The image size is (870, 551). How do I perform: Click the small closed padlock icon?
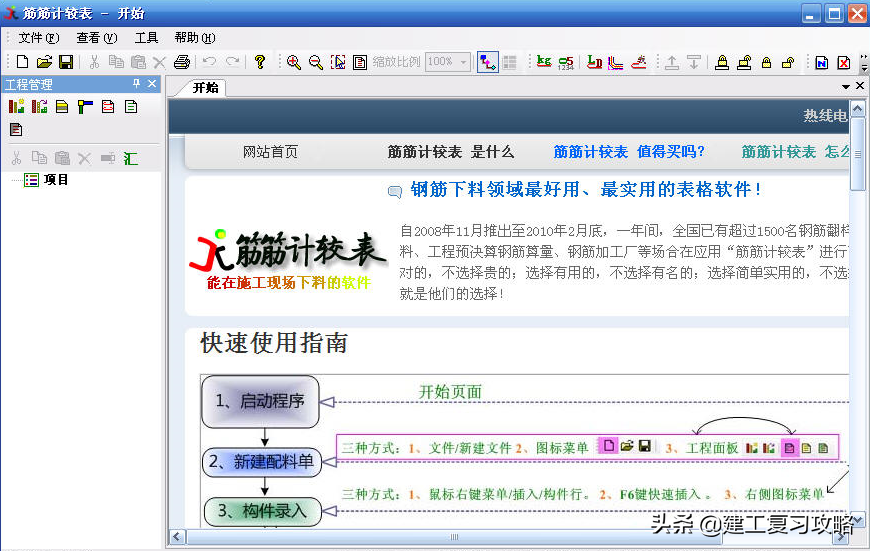[x=766, y=62]
